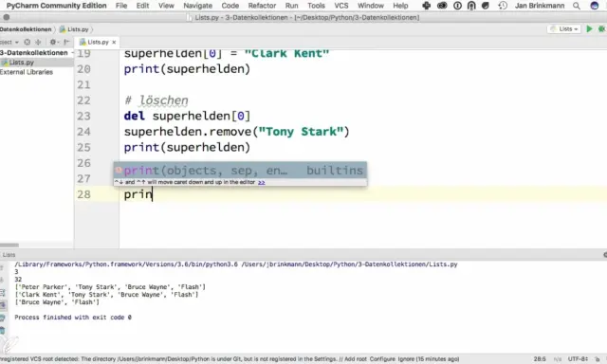Open the Tools menu
Viewport: 607px width, 364px height.
coord(316,6)
